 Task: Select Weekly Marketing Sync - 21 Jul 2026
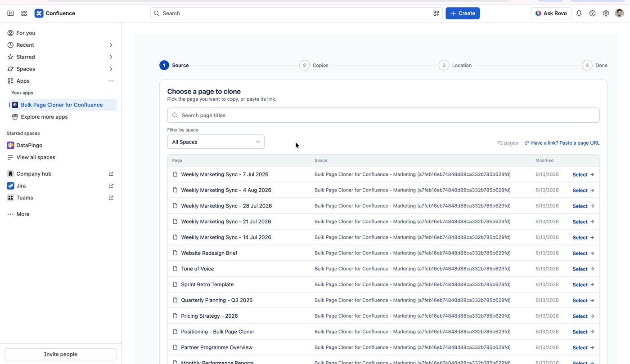pyautogui.click(x=583, y=222)
